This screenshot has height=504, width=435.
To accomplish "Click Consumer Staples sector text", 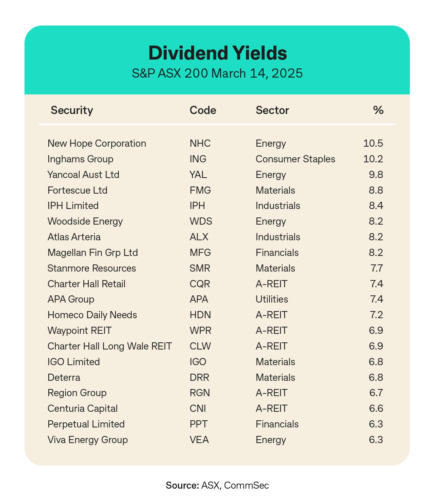I will [x=295, y=159].
